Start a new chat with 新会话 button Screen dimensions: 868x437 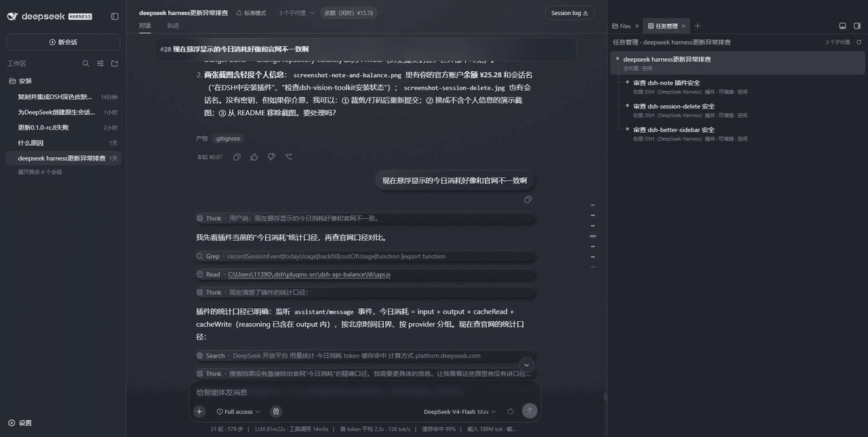(x=63, y=42)
